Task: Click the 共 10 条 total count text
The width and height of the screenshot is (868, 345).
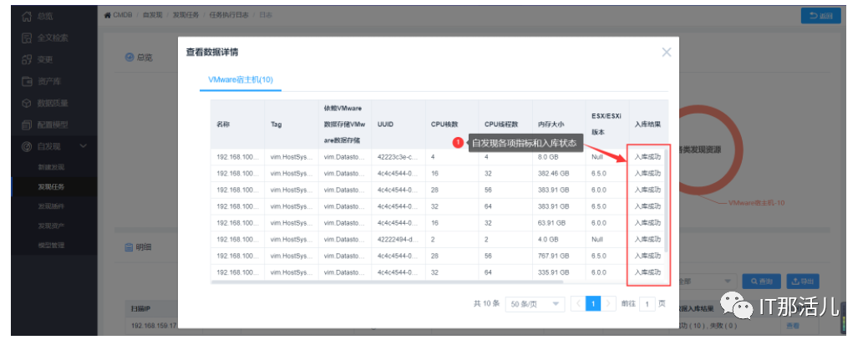Action: coord(486,304)
